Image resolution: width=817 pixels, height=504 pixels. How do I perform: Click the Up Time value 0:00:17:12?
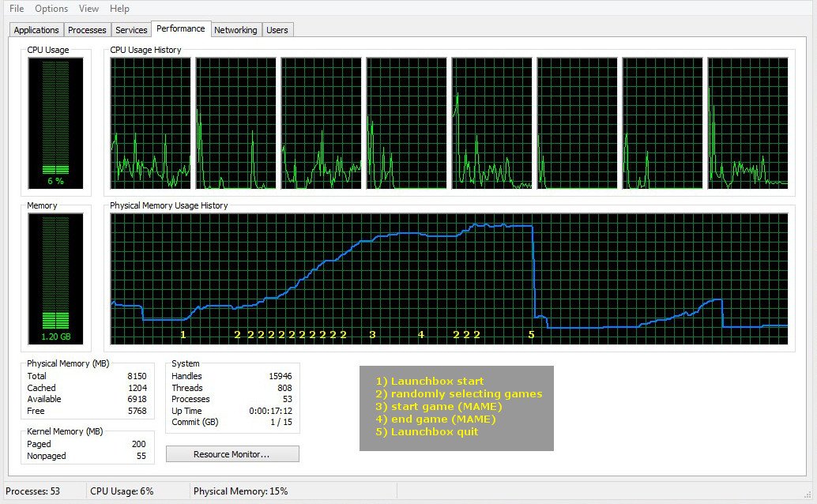pyautogui.click(x=270, y=411)
